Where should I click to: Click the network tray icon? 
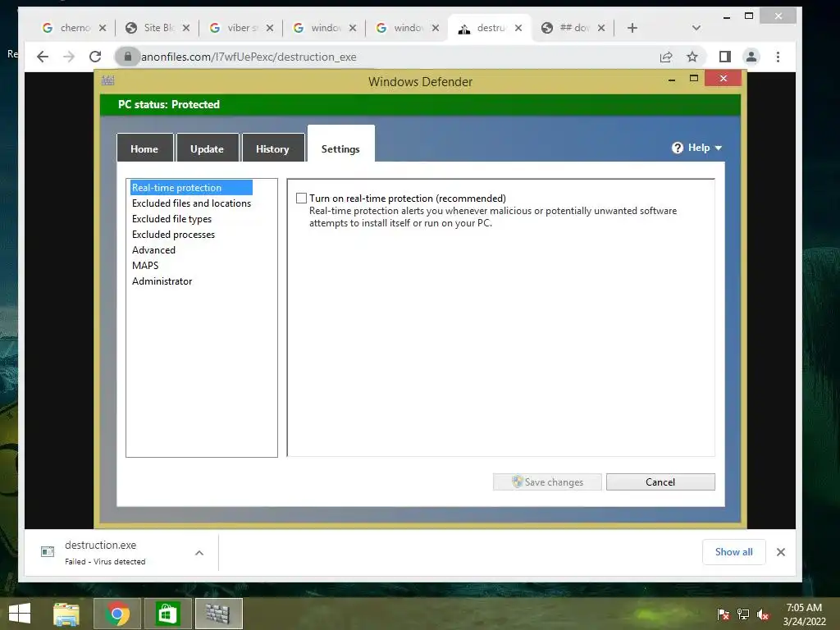(743, 614)
